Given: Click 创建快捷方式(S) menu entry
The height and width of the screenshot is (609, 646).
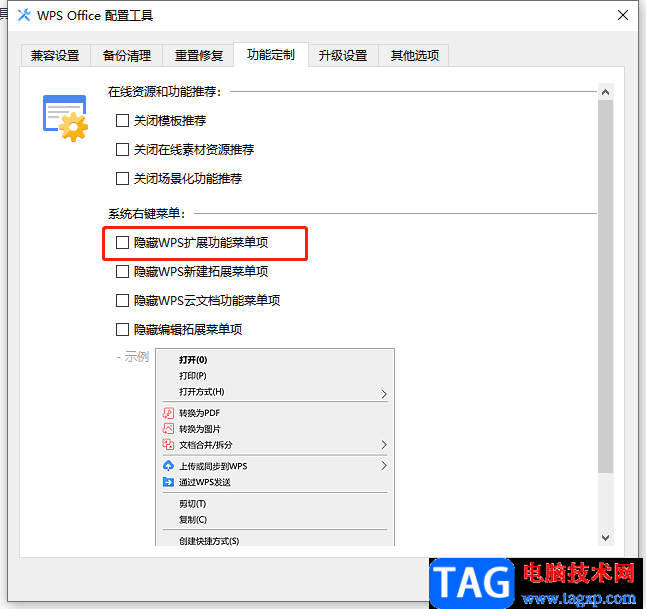Looking at the screenshot, I should 209,541.
